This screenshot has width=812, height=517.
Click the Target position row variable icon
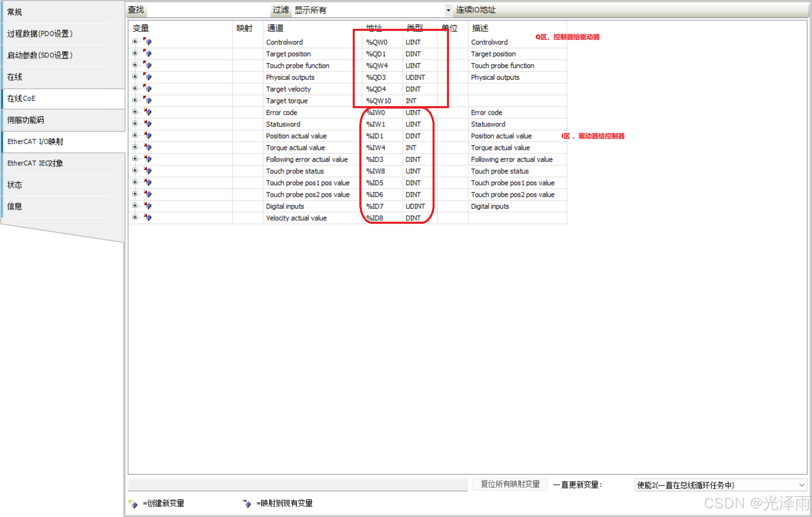click(x=147, y=53)
